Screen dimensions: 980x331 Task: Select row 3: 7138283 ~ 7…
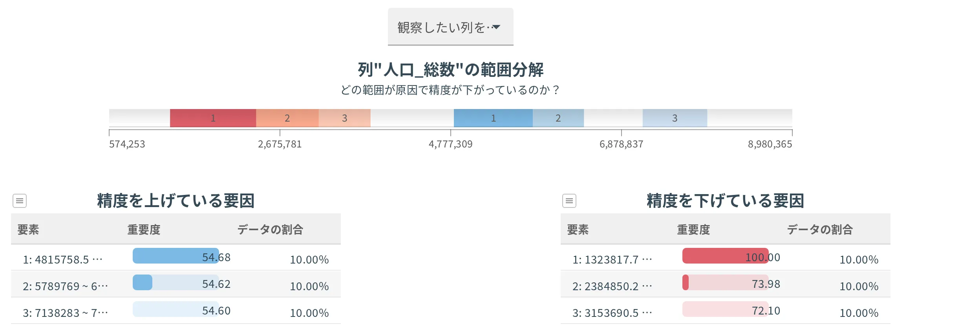(176, 311)
